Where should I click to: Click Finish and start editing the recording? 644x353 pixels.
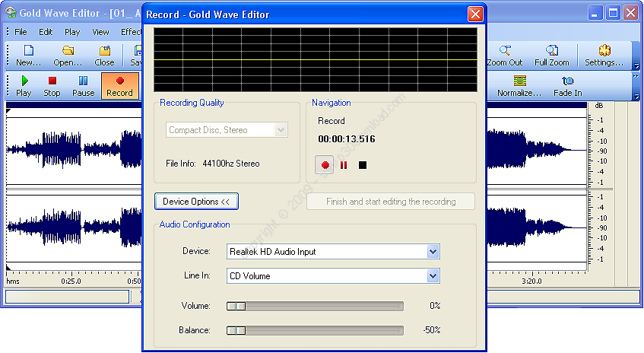[x=391, y=202]
